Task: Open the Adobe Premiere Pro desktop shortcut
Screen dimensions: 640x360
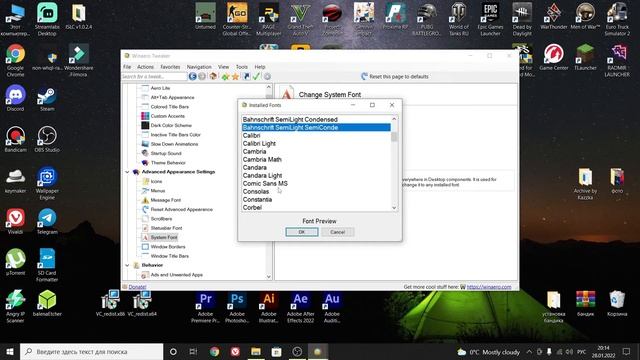Action: [205, 307]
